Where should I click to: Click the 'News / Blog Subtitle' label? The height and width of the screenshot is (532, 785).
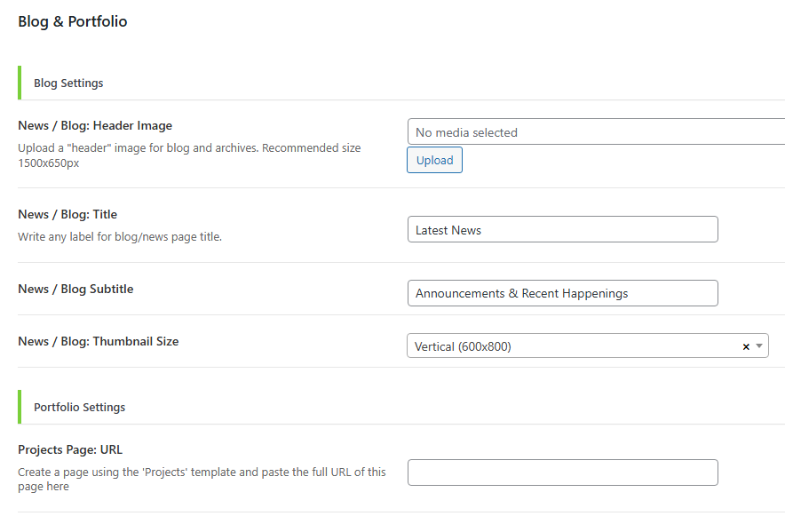75,289
